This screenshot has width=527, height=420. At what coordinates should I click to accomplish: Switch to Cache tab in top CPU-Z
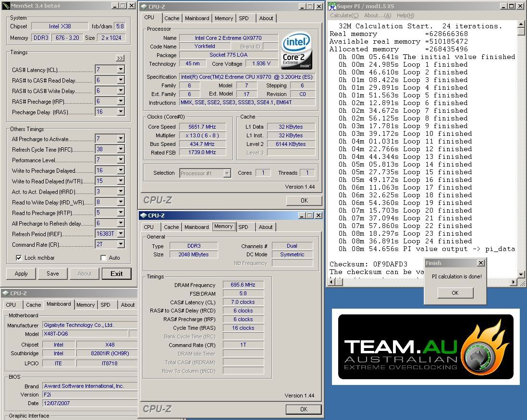pos(172,18)
